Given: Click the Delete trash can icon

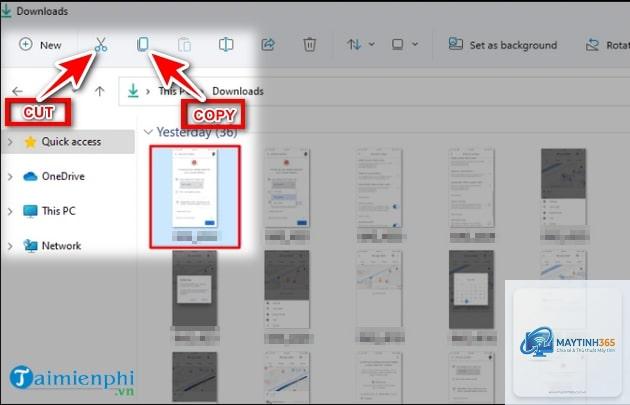Looking at the screenshot, I should point(309,44).
